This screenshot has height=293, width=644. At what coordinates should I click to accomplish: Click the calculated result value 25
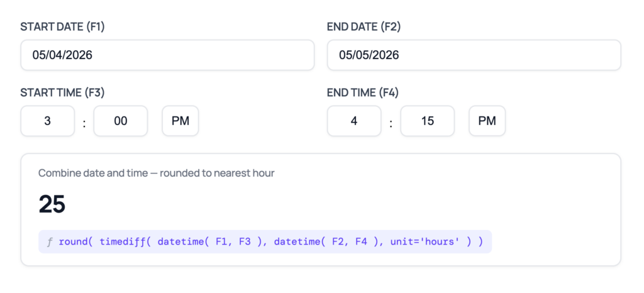coord(52,204)
